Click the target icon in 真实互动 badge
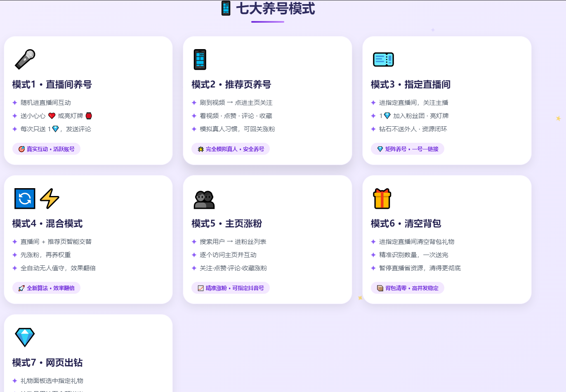 pos(21,149)
